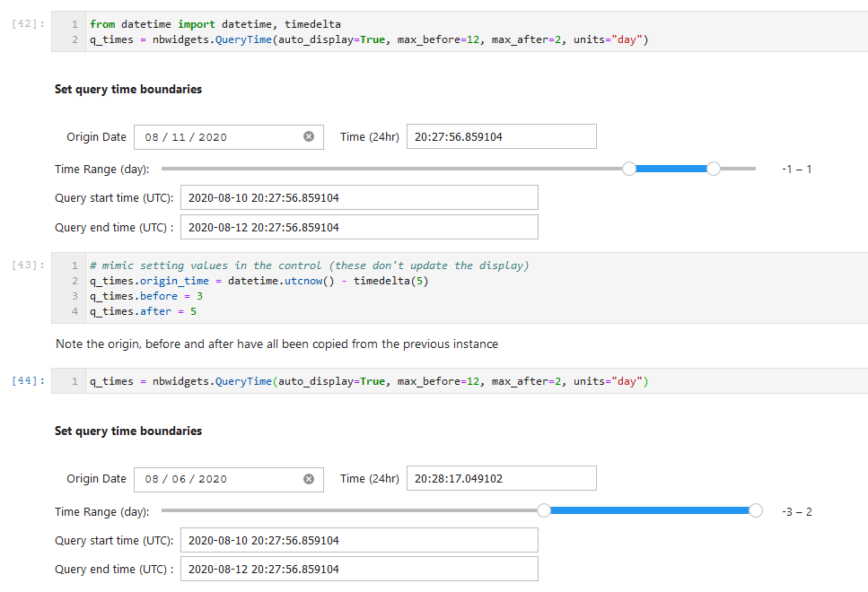The image size is (868, 592).
Task: Click right handle of the -3 – 2 range slider
Action: click(x=756, y=510)
